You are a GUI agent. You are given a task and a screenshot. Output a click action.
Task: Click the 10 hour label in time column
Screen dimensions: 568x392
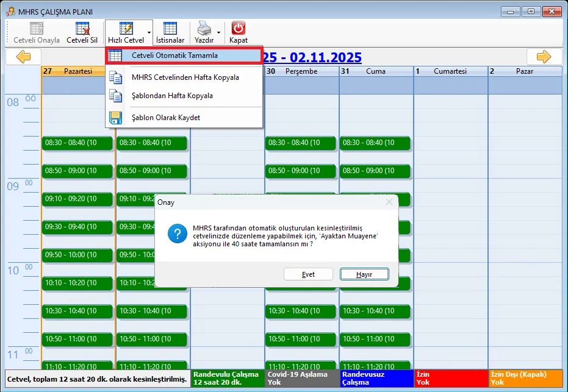[x=13, y=271]
